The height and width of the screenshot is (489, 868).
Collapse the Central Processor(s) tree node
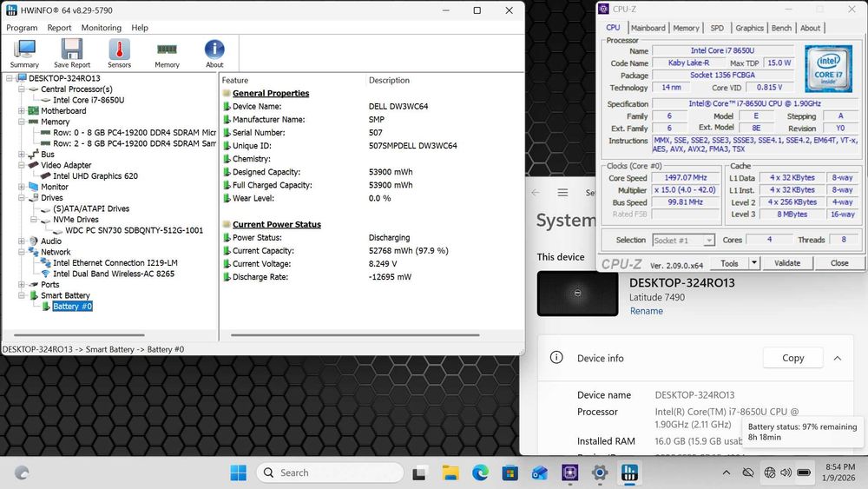pyautogui.click(x=21, y=89)
